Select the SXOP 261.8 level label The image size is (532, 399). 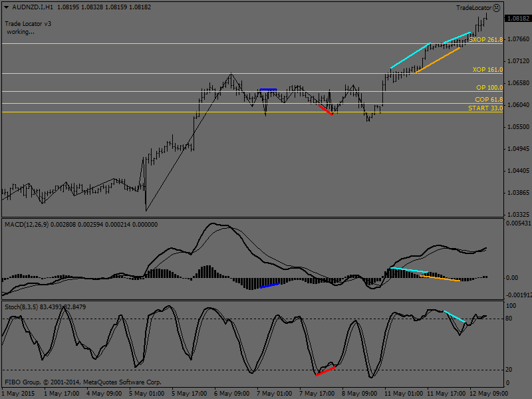485,40
